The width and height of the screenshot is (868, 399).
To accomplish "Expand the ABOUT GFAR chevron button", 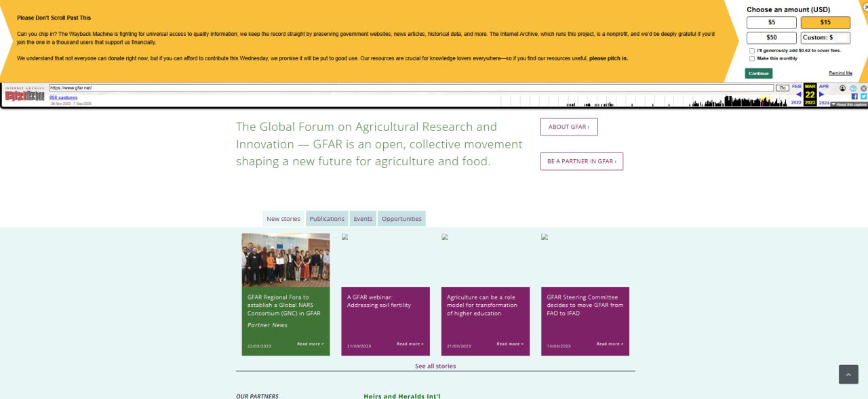I will pos(568,127).
